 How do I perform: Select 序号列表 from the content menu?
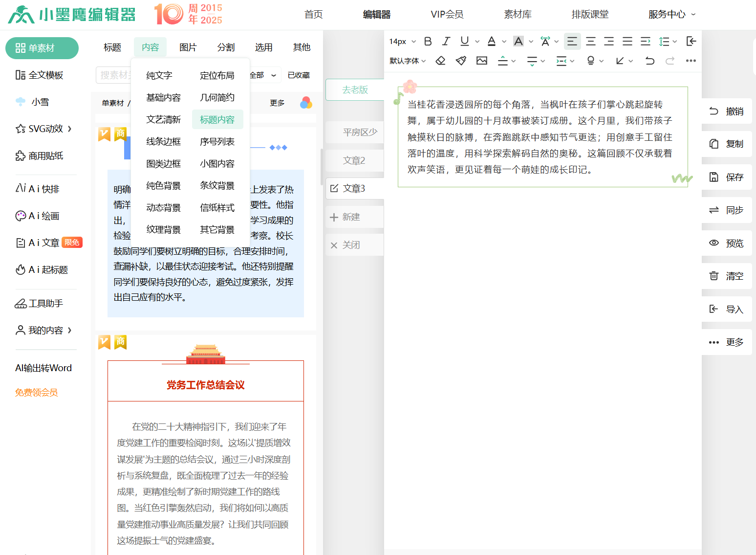[x=217, y=142]
